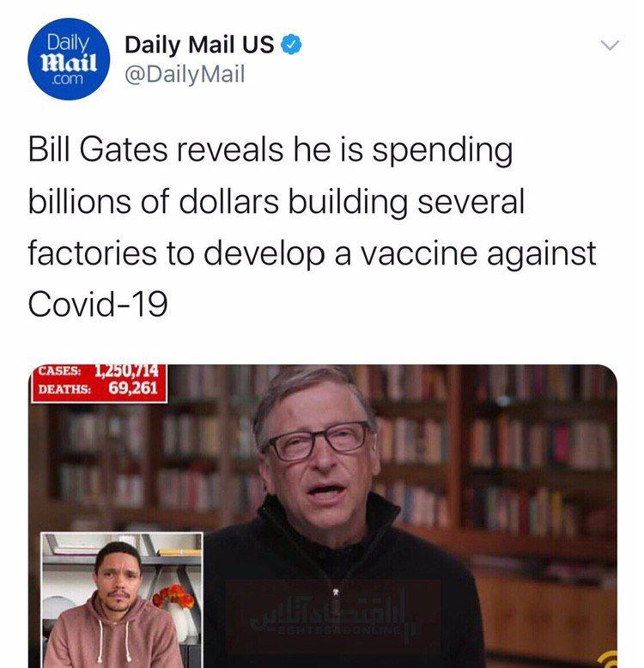The height and width of the screenshot is (668, 644).
Task: Expand the tweet options chevron
Action: 610,45
